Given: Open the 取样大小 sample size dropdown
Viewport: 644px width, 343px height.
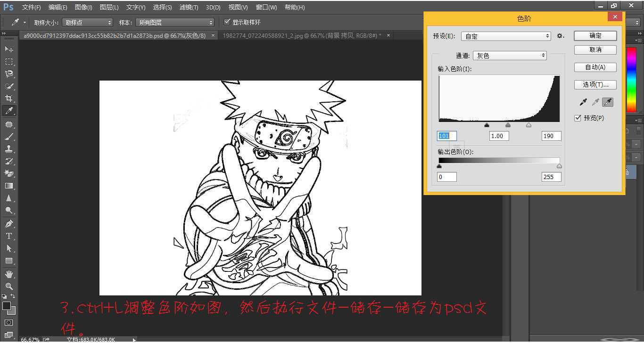Looking at the screenshot, I should point(87,22).
